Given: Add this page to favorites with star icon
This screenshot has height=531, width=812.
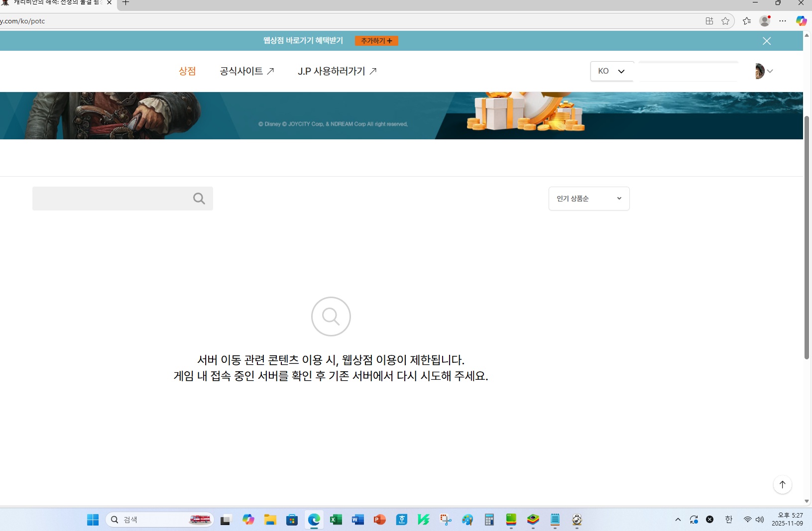Looking at the screenshot, I should click(725, 21).
